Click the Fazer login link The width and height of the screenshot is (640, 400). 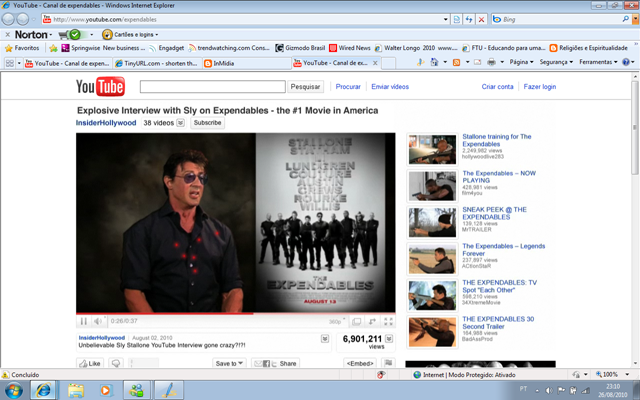coord(540,87)
